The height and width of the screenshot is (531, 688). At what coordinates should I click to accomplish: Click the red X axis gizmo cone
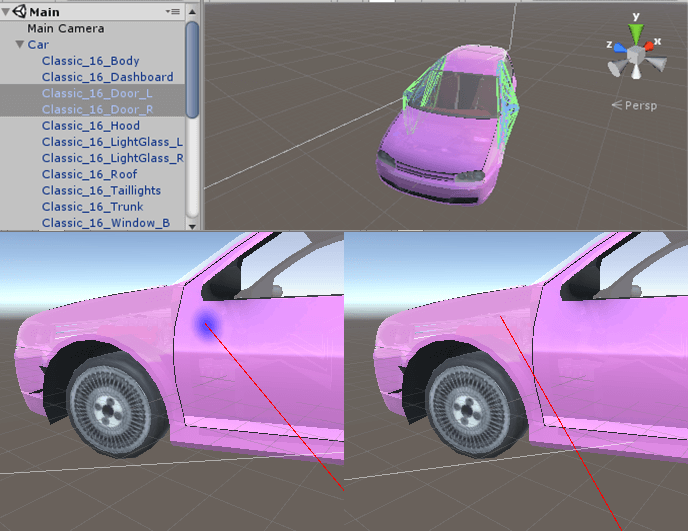coord(649,45)
